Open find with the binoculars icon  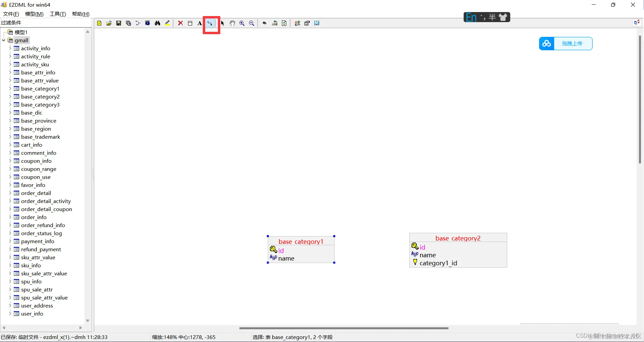click(x=158, y=23)
